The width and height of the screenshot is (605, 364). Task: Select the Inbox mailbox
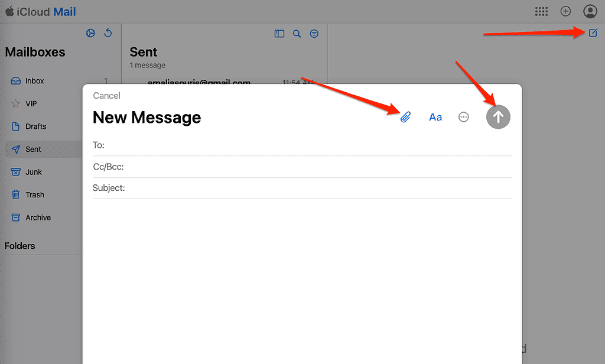[35, 81]
